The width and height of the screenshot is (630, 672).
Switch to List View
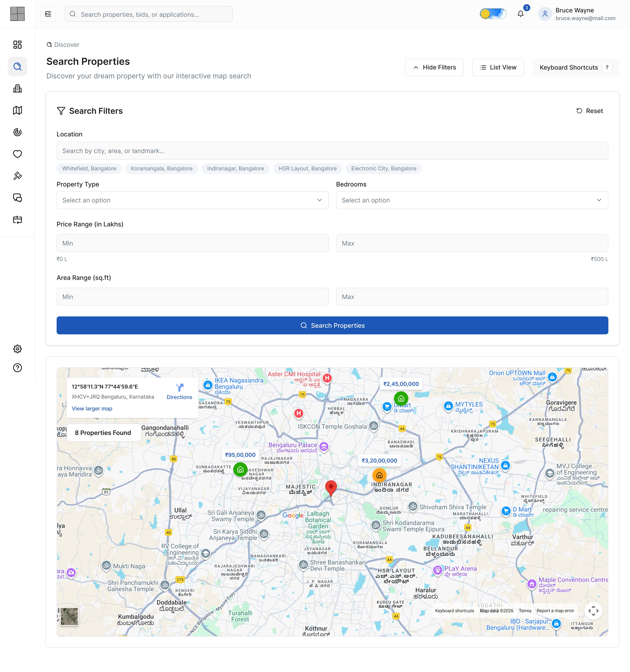(498, 67)
